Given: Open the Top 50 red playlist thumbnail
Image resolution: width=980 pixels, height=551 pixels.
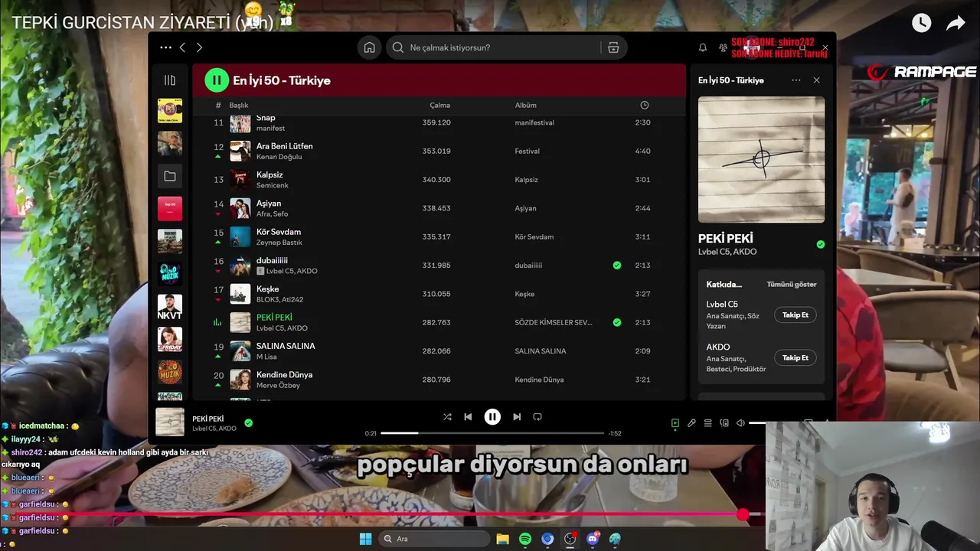Looking at the screenshot, I should [170, 208].
